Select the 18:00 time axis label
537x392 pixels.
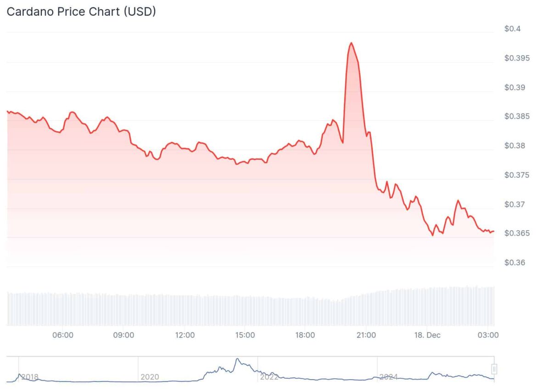point(305,335)
